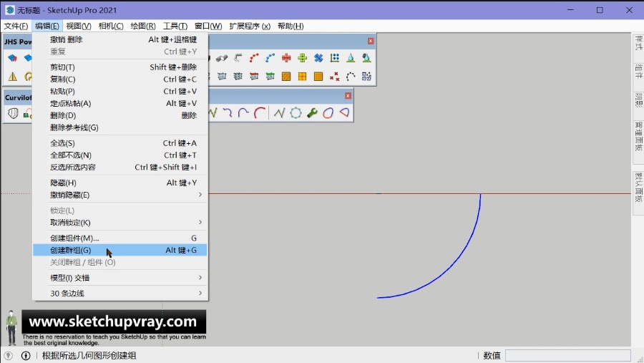Choose 粘贴(P) menu entry
Viewport: 644px width, 363px height.
120,91
